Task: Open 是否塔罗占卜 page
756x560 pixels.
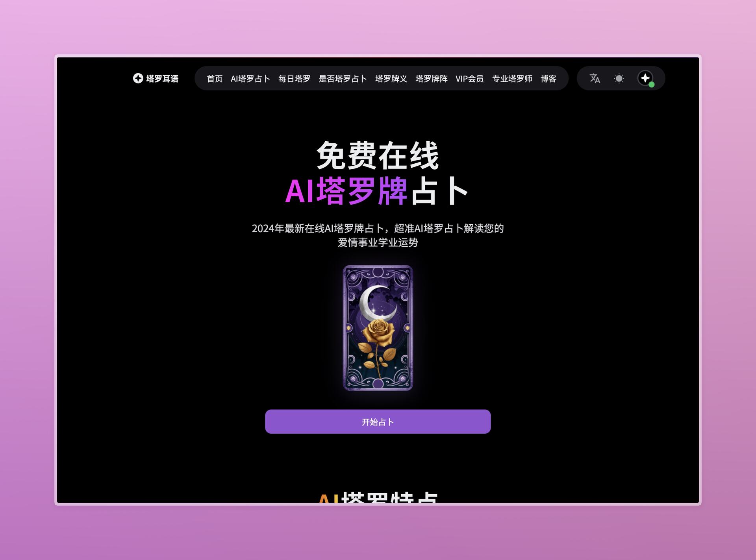Action: pyautogui.click(x=343, y=79)
